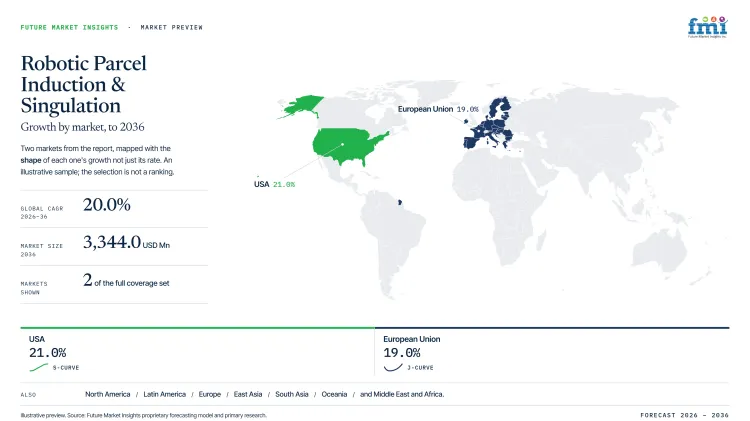Click the fmi logo in the corner
This screenshot has height=421, width=750.
707,27
